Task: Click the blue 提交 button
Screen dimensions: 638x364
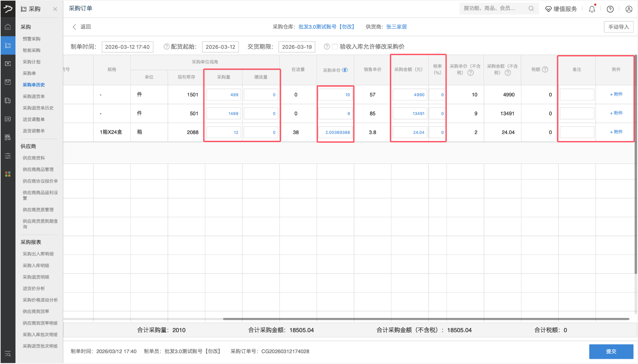Action: [611, 351]
